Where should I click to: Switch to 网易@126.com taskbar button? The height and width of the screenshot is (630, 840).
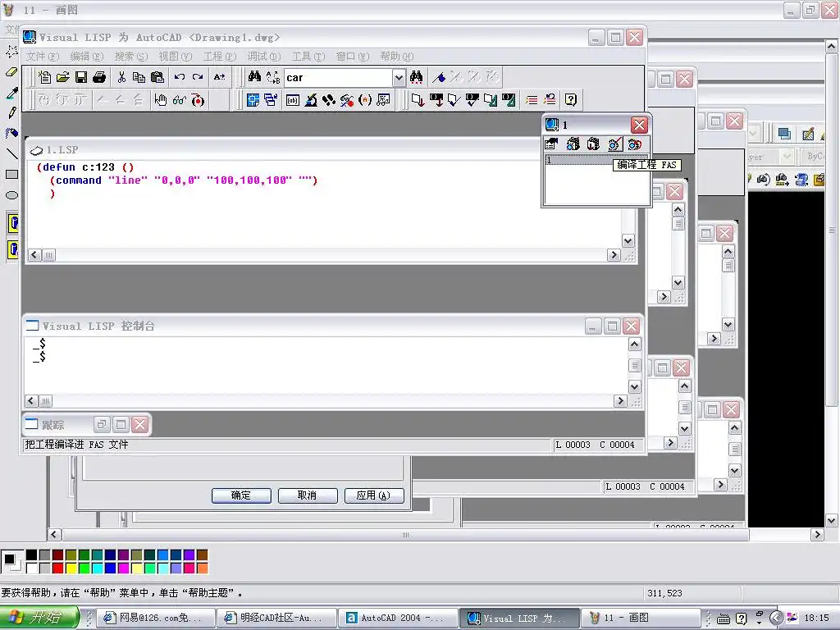(157, 619)
